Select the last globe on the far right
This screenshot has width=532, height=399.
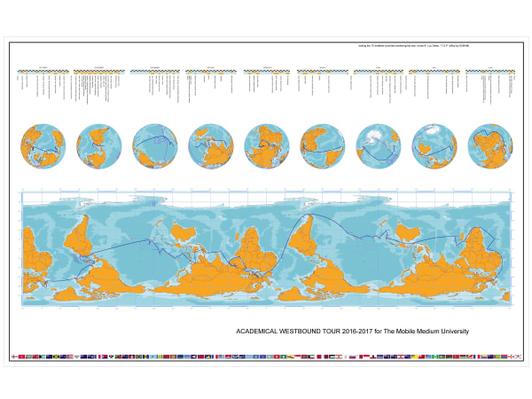[490, 146]
